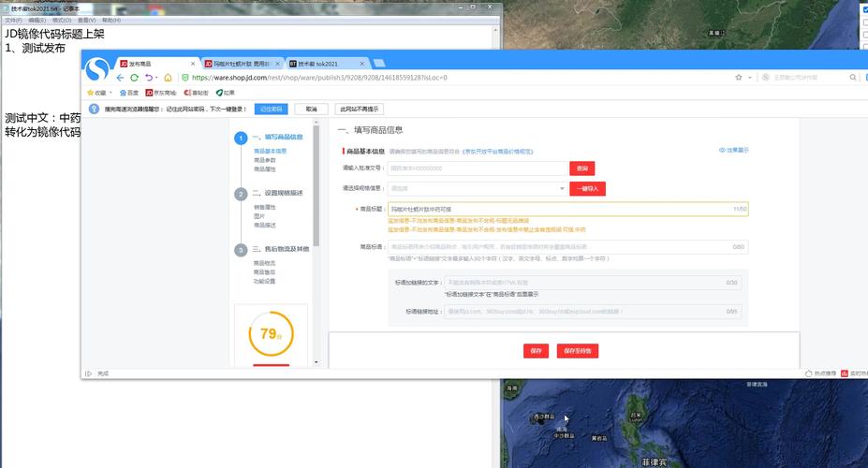Click the never-prompt-for-this-site button
The width and height of the screenshot is (868, 468).
point(360,109)
